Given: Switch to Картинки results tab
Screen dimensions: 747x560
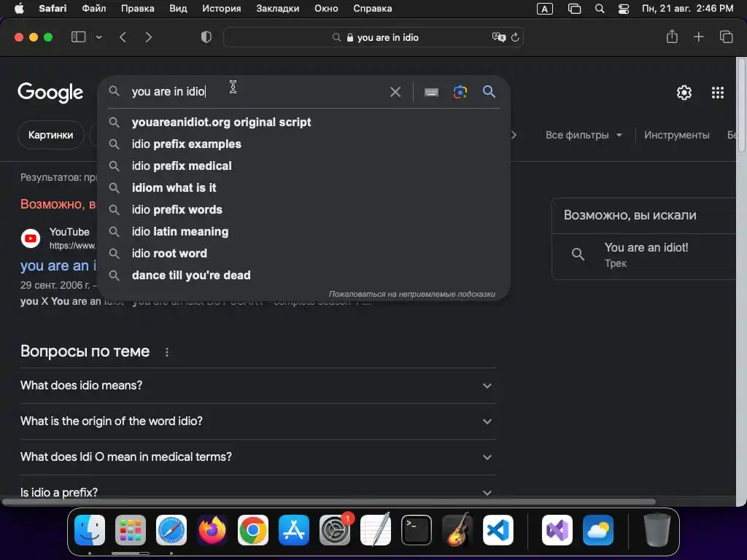Looking at the screenshot, I should point(50,135).
